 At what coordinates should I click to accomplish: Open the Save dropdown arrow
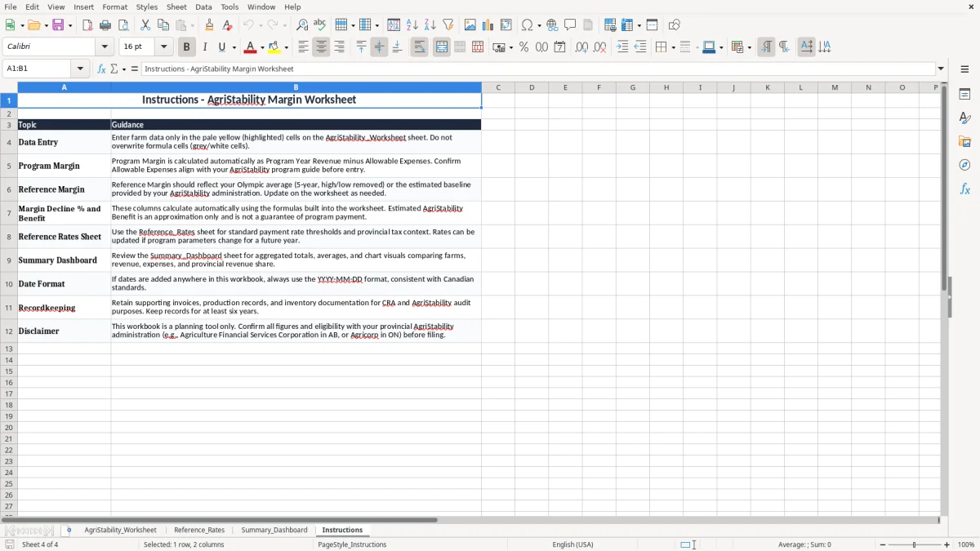[70, 25]
